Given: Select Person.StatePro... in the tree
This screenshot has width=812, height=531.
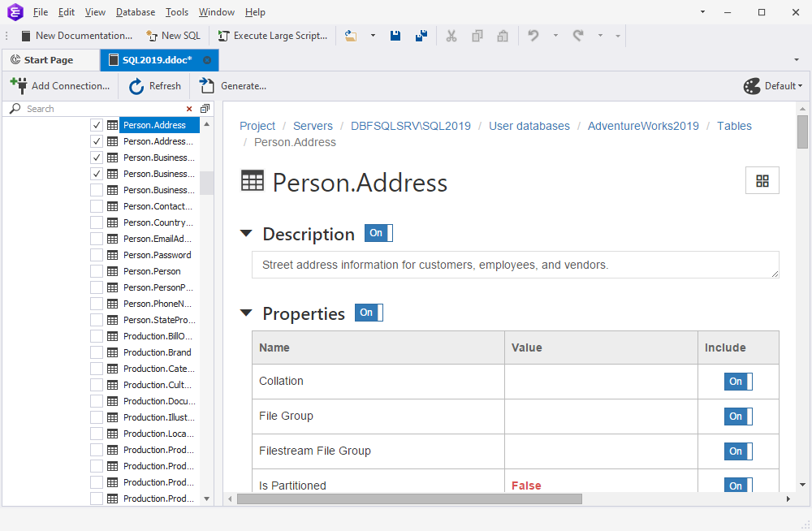Looking at the screenshot, I should [x=159, y=320].
